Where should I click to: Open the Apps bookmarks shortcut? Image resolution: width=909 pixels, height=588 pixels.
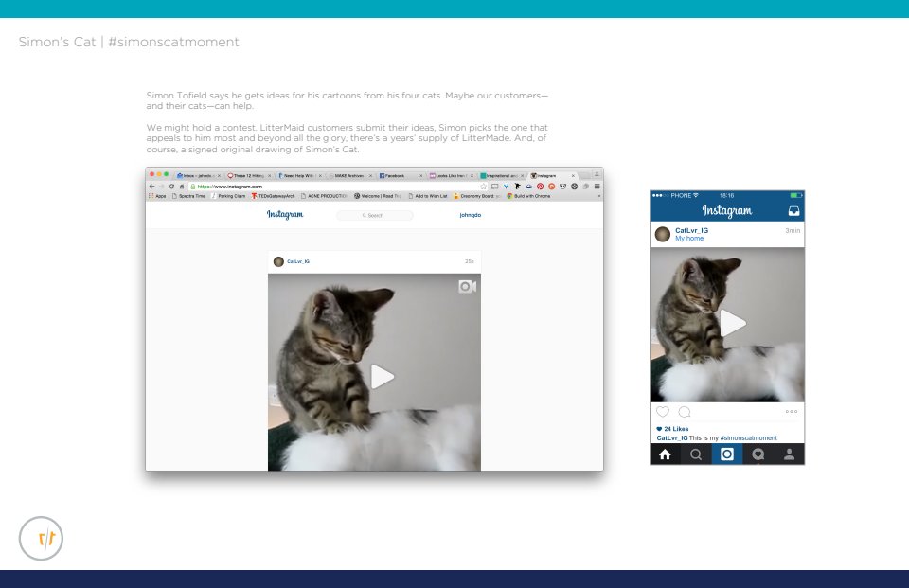click(x=157, y=196)
